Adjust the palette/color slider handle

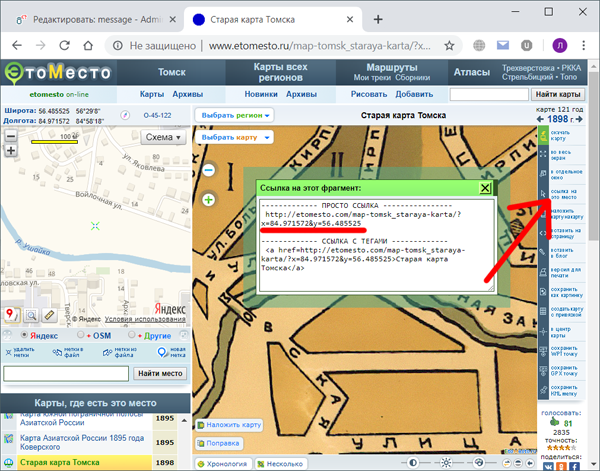pos(479,463)
